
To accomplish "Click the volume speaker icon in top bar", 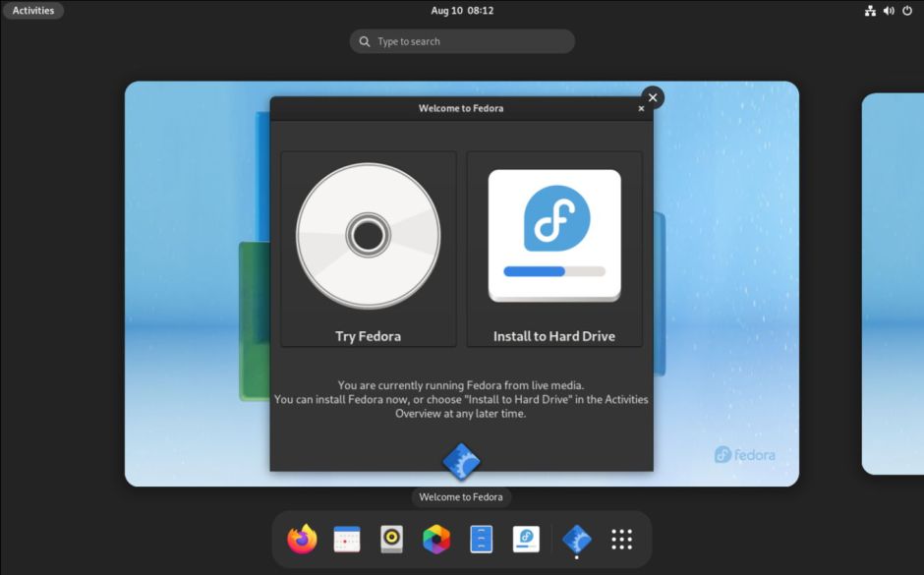I will click(x=889, y=11).
